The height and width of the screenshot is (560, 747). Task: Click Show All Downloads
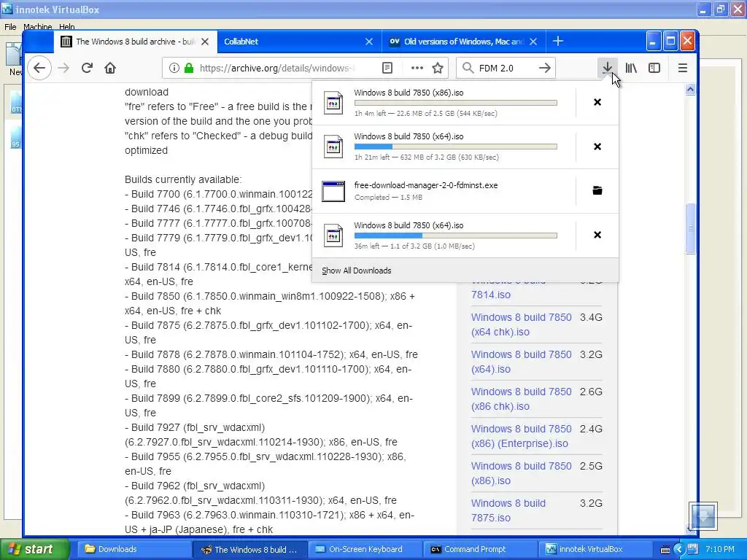[x=356, y=271]
